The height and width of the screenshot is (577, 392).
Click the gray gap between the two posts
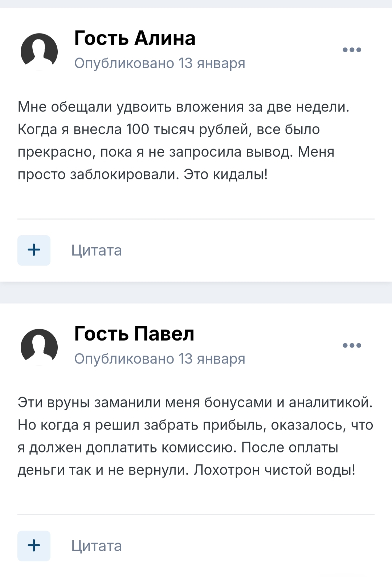click(196, 292)
